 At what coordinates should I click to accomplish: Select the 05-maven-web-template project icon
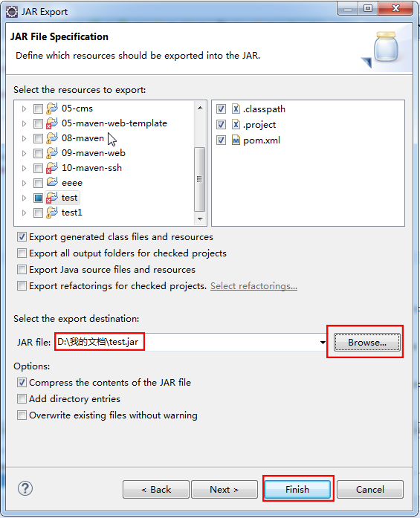52,123
